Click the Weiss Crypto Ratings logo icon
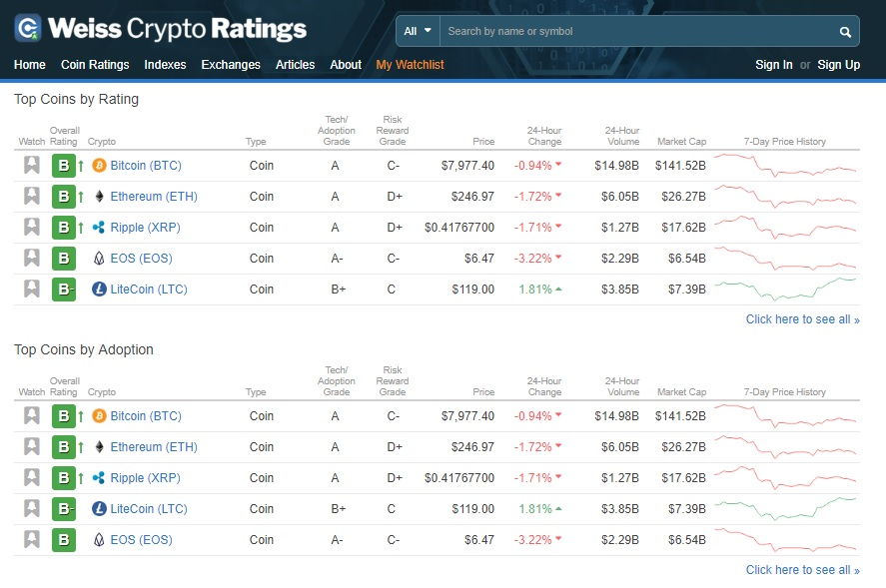Screen dimensions: 886x588 pyautogui.click(x=28, y=28)
